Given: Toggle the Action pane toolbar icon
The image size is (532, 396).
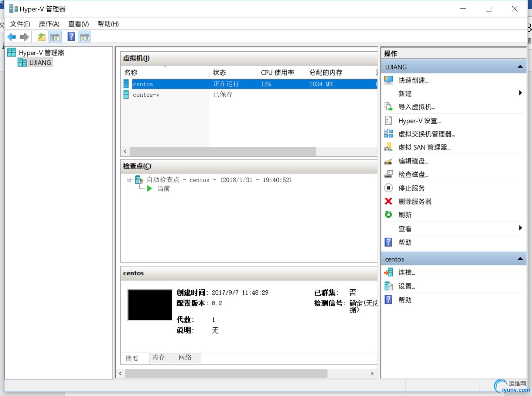Looking at the screenshot, I should tap(85, 37).
